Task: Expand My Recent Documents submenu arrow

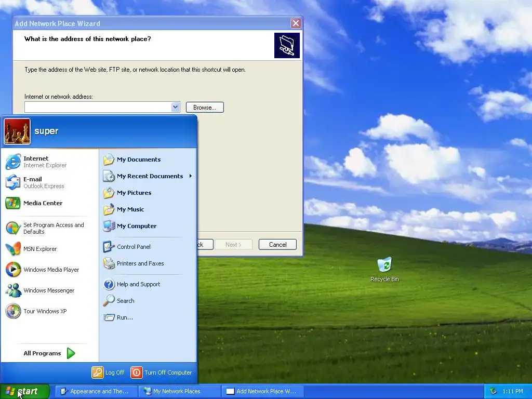Action: [x=191, y=176]
